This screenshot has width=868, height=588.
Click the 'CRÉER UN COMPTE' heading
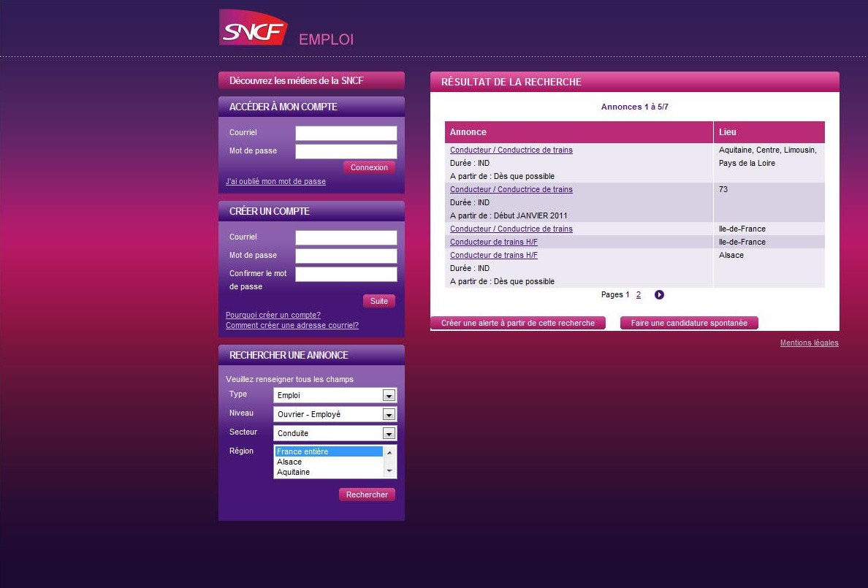pyautogui.click(x=270, y=212)
